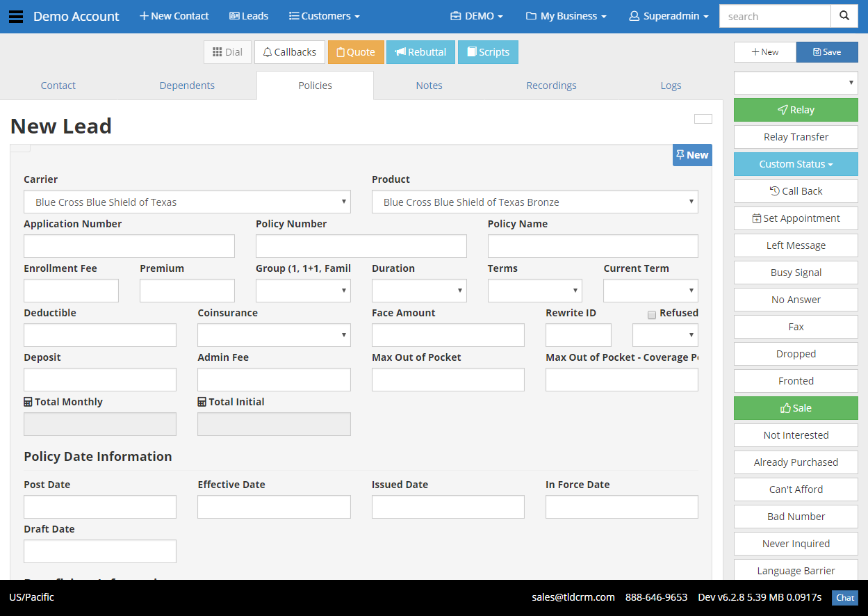Send via the Relay paper-plane icon

point(783,109)
